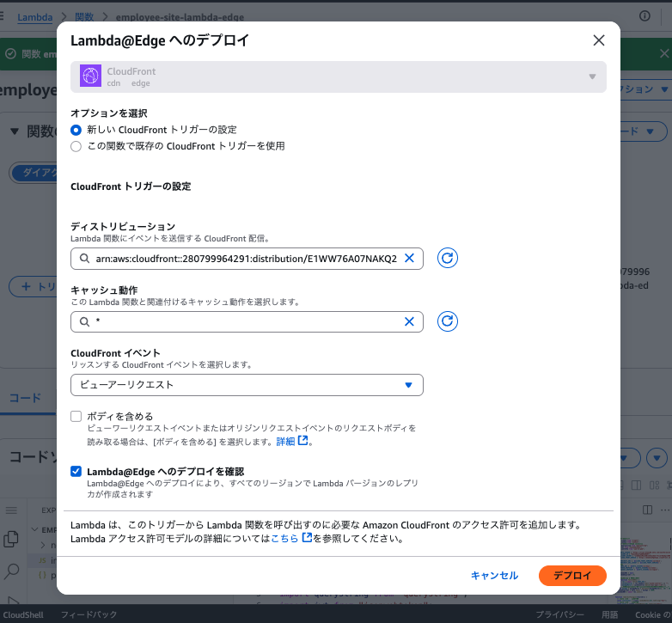Open the explorer files icon in sidebar

pyautogui.click(x=11, y=539)
